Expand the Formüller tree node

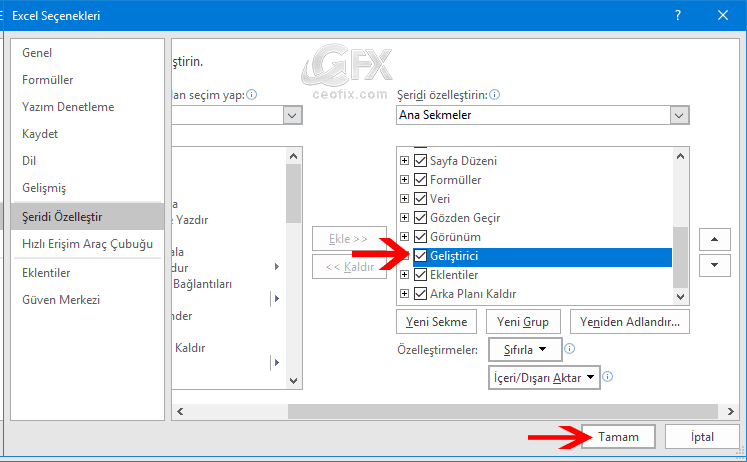click(404, 180)
